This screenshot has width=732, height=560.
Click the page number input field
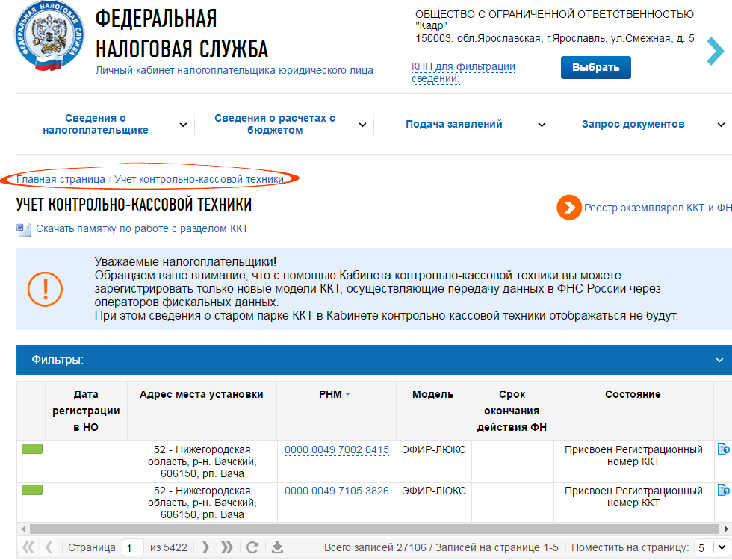[133, 547]
